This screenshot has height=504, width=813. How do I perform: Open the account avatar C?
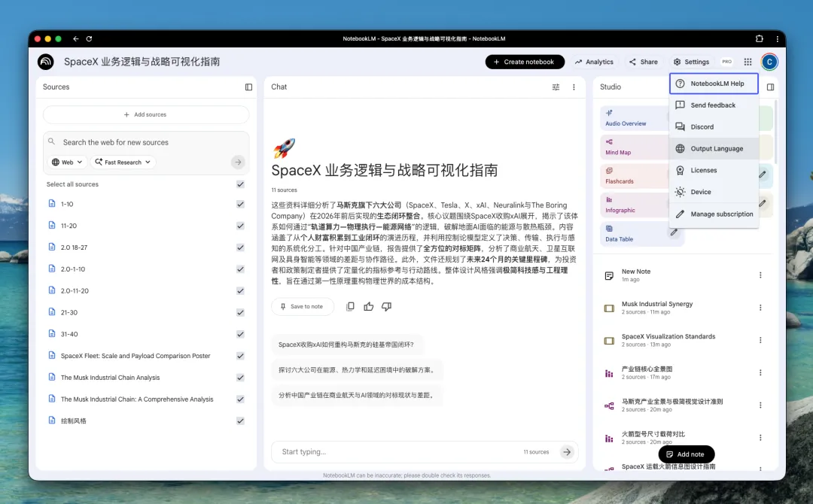pos(769,62)
